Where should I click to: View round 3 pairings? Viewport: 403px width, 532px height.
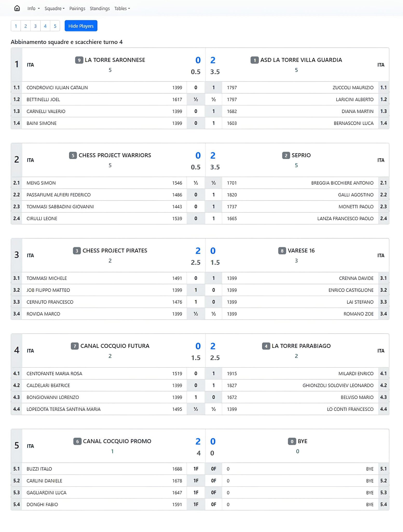coord(35,26)
